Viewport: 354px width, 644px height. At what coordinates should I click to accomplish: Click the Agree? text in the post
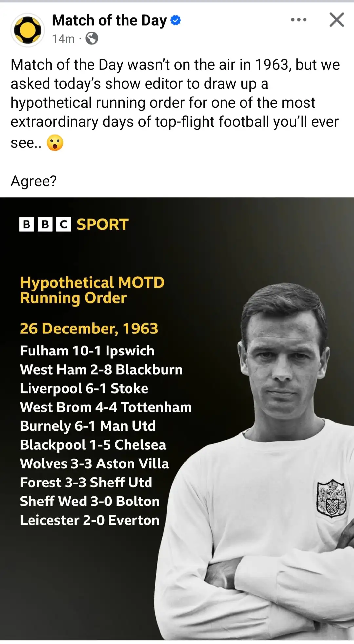(34, 181)
